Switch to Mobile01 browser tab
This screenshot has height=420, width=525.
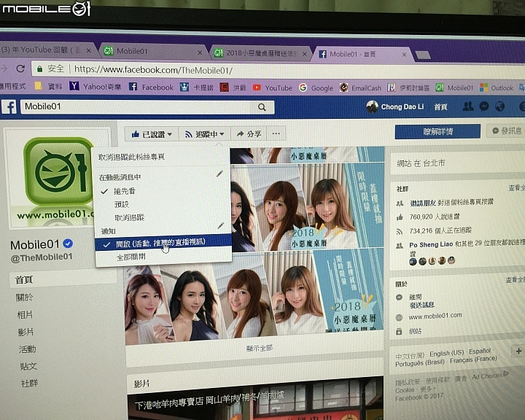tap(152, 52)
